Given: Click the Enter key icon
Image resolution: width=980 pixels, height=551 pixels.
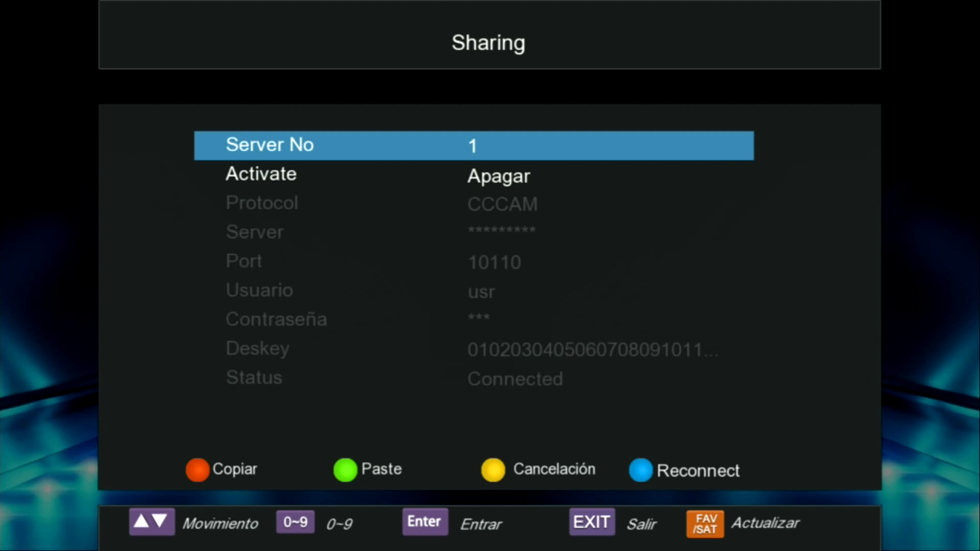Looking at the screenshot, I should tap(425, 521).
